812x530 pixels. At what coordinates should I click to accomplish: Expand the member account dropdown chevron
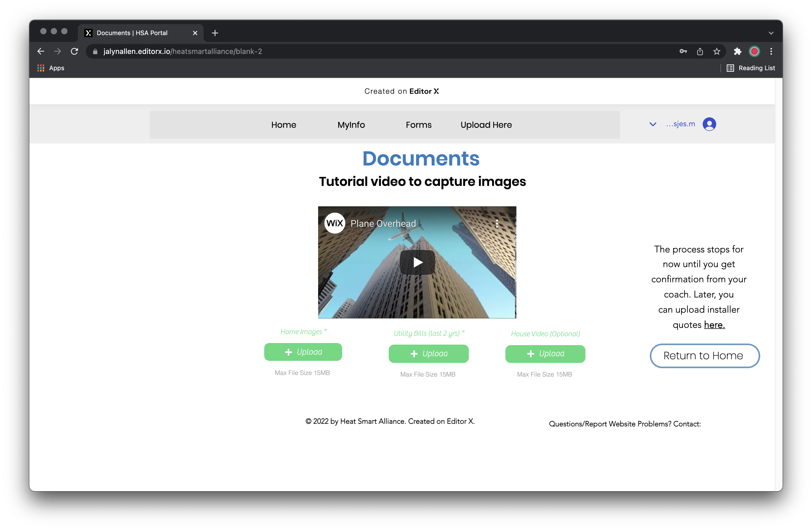[x=652, y=124]
